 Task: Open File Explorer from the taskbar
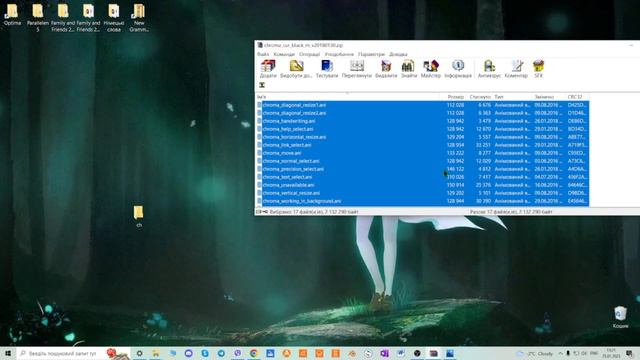click(156, 353)
